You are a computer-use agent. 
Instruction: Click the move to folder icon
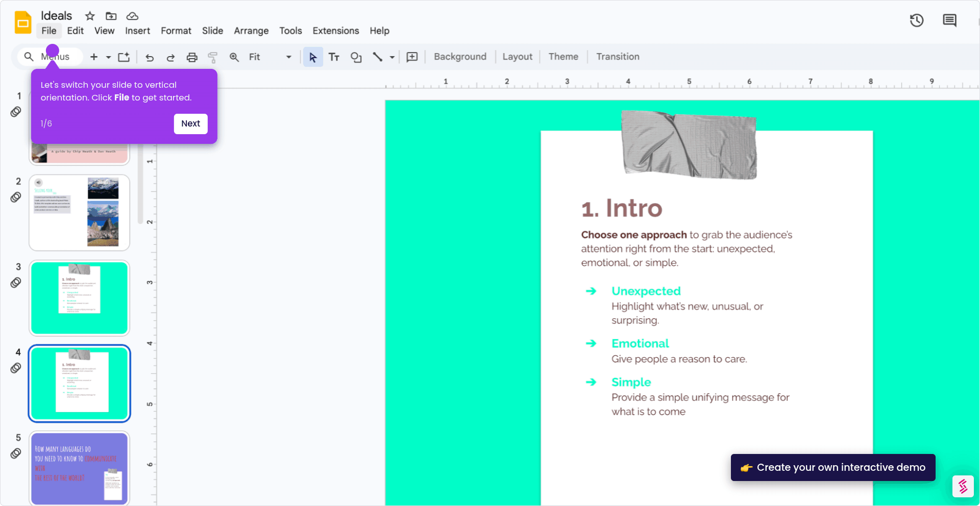(111, 16)
